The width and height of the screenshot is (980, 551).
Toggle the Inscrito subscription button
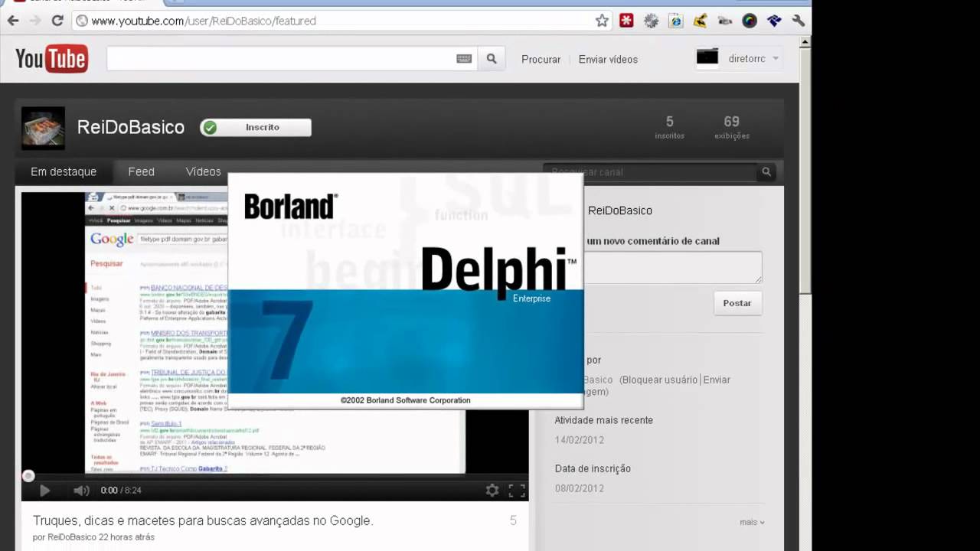256,128
